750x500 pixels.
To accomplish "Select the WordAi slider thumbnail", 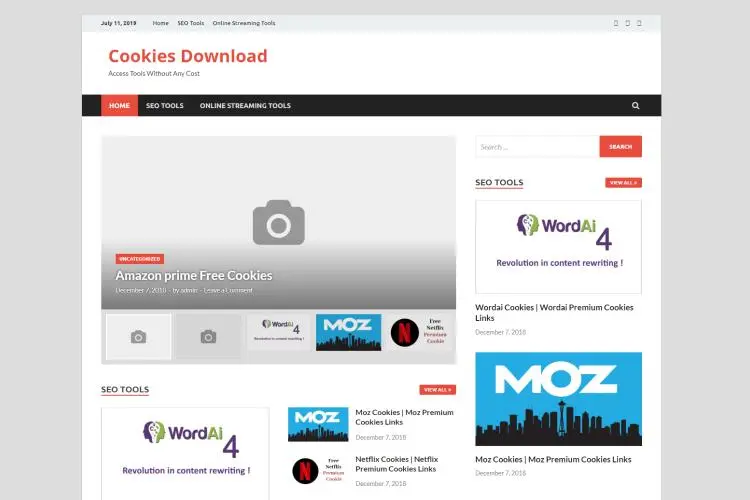I will pos(278,332).
